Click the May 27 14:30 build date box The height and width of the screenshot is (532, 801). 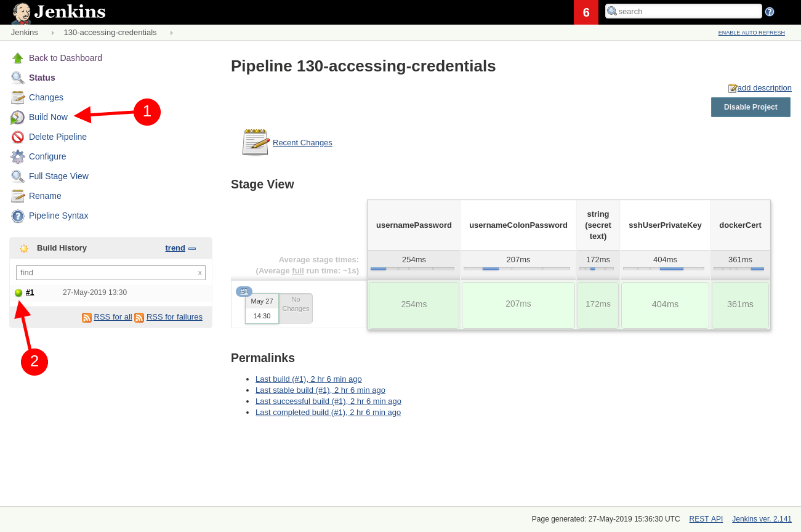pyautogui.click(x=262, y=308)
